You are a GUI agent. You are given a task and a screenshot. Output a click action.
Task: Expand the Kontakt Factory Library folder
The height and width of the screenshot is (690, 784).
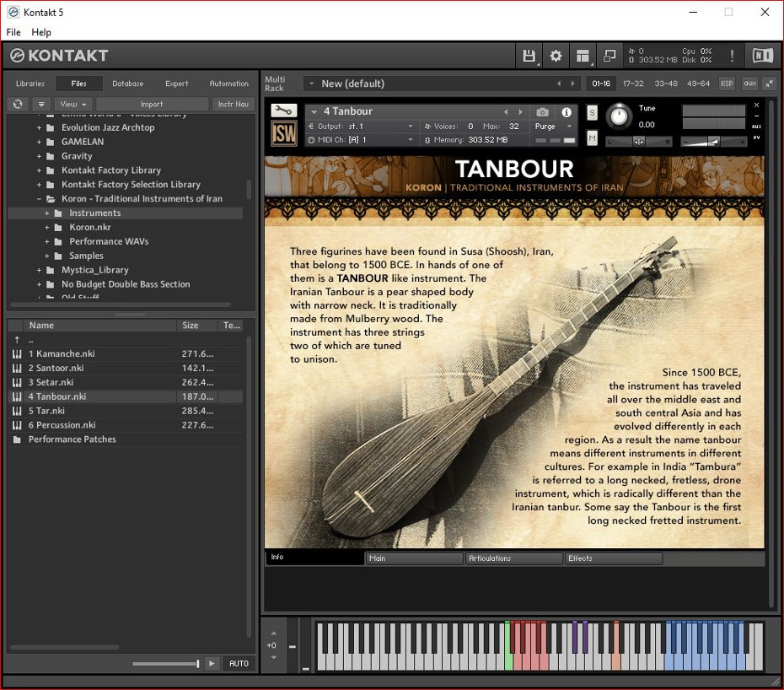(x=39, y=170)
